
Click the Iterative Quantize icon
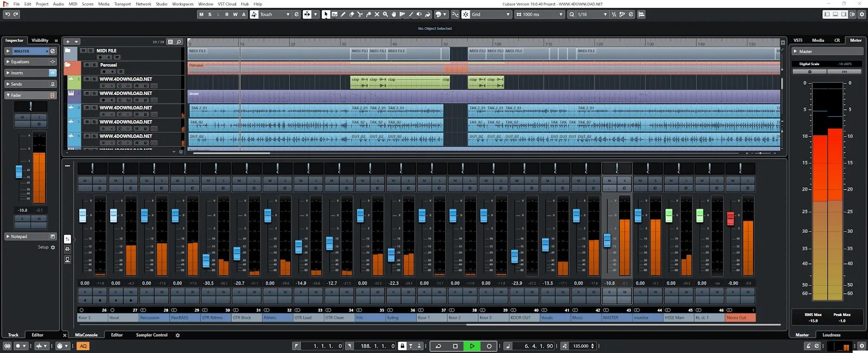[x=614, y=14]
